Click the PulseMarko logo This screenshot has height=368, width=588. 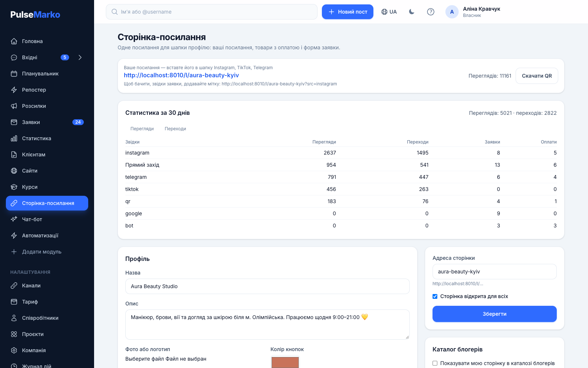click(x=35, y=15)
